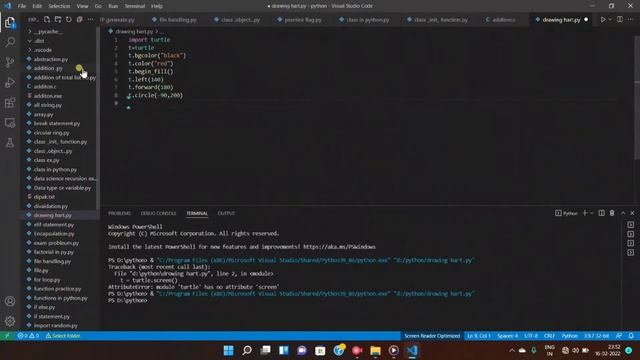The height and width of the screenshot is (360, 640).
Task: Open the Search view in activity bar
Action: click(10, 42)
